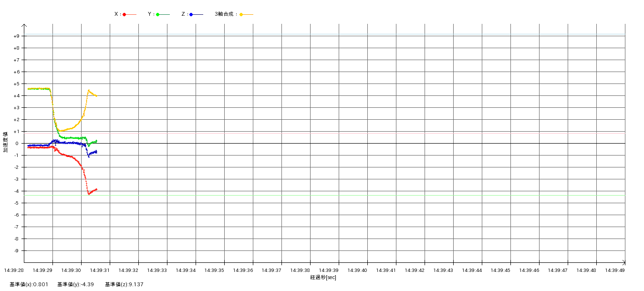Click the yellow 3軸合成 legend marker
The image size is (644, 291).
[x=241, y=14]
